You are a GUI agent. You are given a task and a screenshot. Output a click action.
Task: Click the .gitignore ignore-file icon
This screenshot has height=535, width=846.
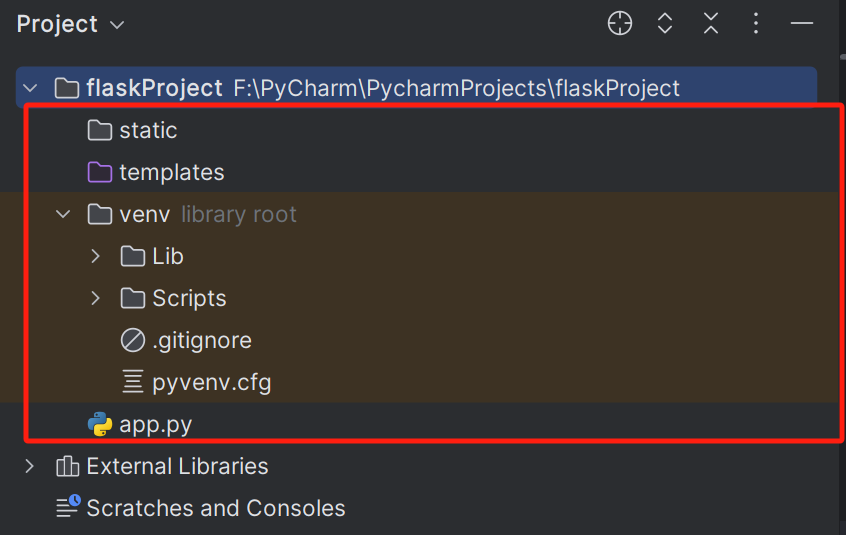tap(133, 340)
